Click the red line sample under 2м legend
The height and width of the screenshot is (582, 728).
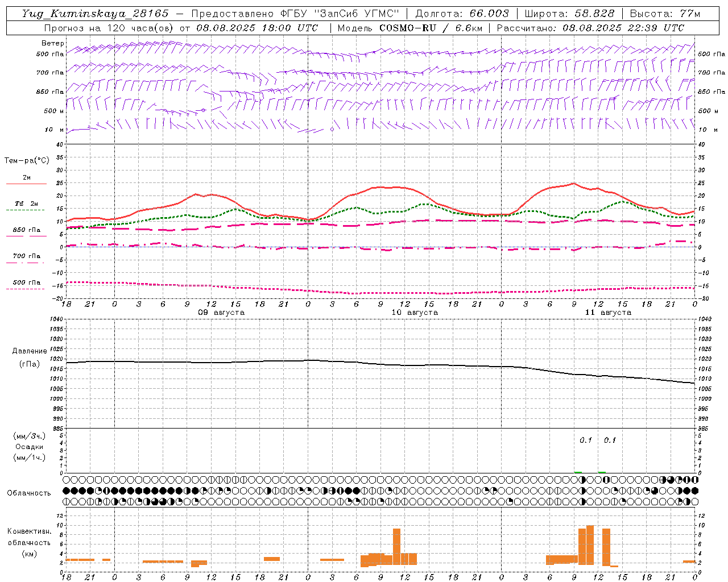coord(26,184)
